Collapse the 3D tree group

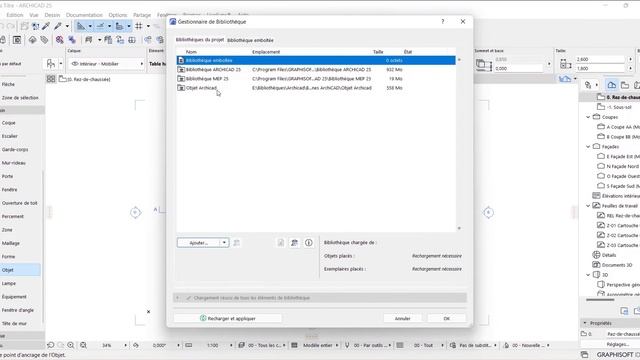tap(588, 275)
